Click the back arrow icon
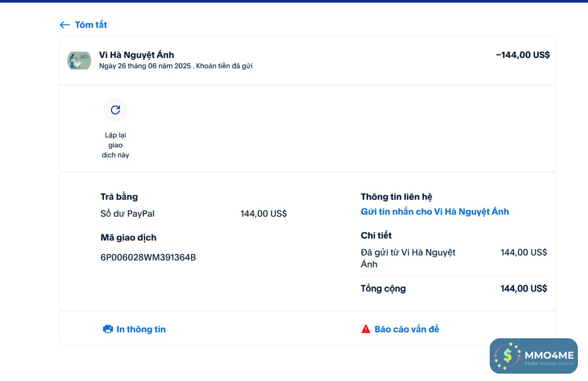This screenshot has width=588, height=381. pos(65,25)
